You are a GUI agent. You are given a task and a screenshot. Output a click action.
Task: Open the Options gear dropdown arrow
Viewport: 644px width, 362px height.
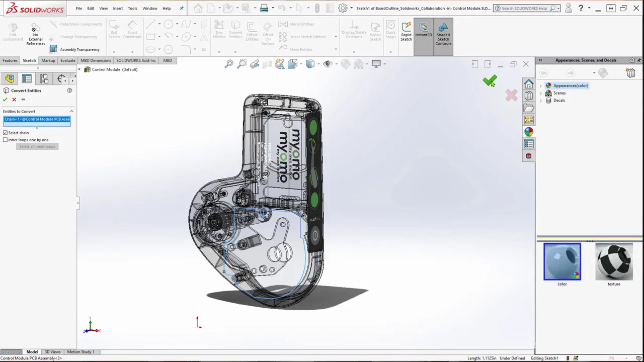pos(351,9)
